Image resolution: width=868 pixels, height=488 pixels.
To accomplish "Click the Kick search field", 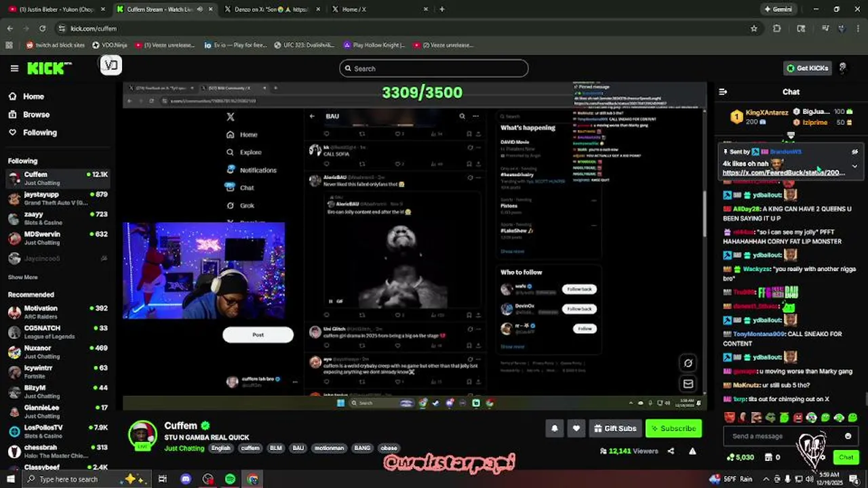I will pos(434,68).
